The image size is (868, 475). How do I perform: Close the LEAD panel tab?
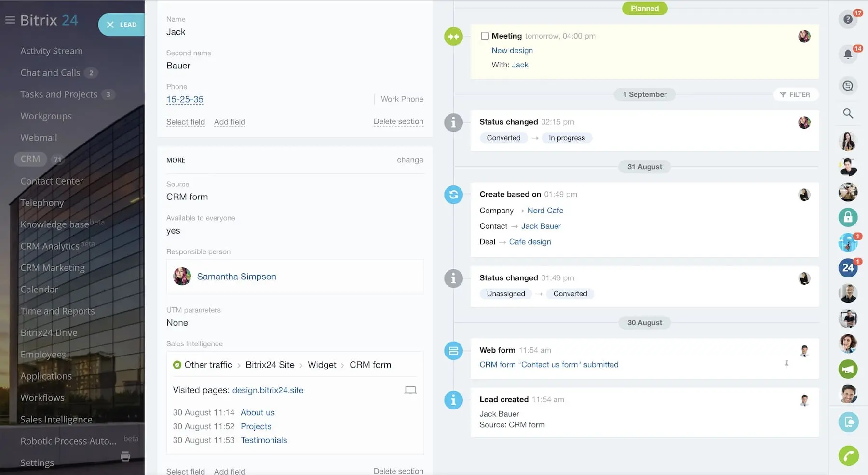pos(110,25)
